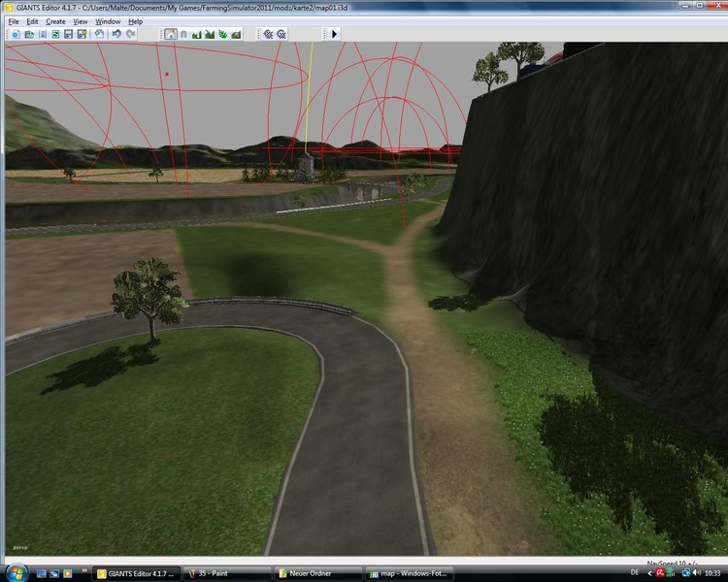Viewport: 728px width, 582px height.
Task: Click the Save As floppy icon
Action: coord(83,34)
